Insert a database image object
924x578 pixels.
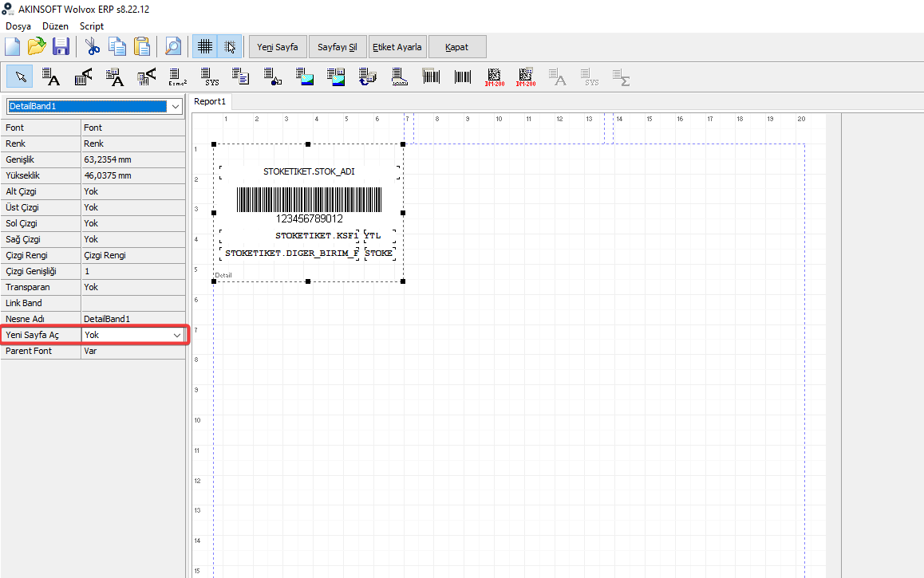[336, 77]
